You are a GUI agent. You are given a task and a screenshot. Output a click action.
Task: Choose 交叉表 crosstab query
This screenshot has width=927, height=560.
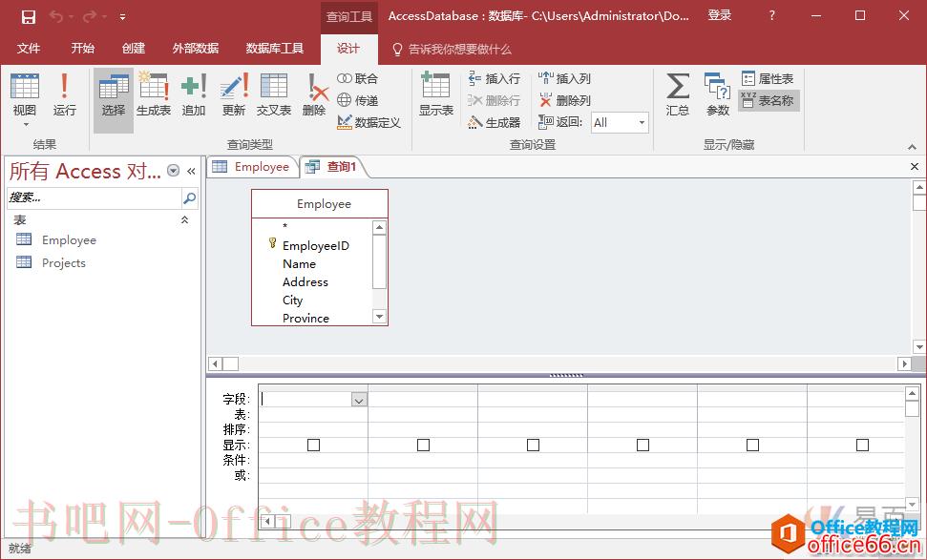point(274,94)
